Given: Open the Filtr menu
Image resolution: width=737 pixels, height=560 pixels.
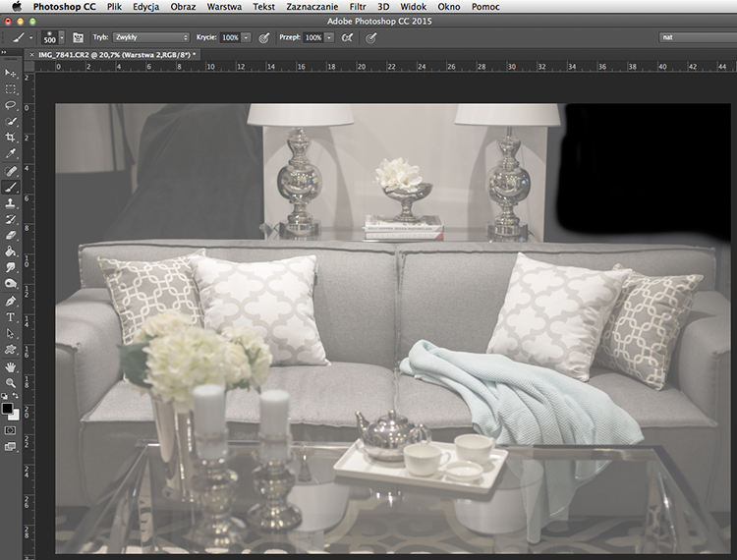Looking at the screenshot, I should (358, 7).
